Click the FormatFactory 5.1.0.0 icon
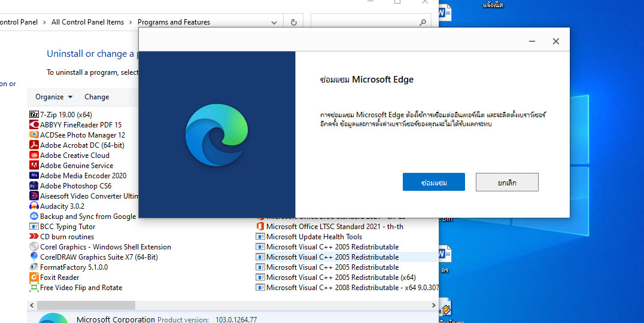This screenshot has height=323, width=644. click(x=34, y=267)
